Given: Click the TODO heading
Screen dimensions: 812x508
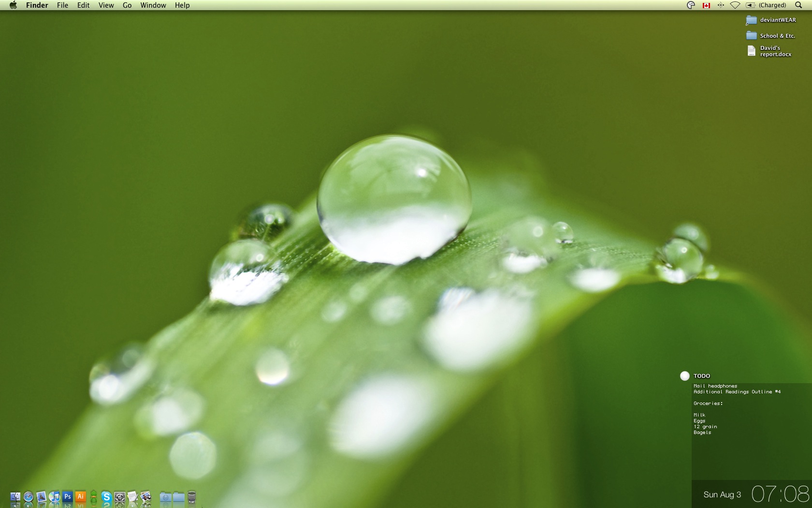Looking at the screenshot, I should [x=702, y=376].
